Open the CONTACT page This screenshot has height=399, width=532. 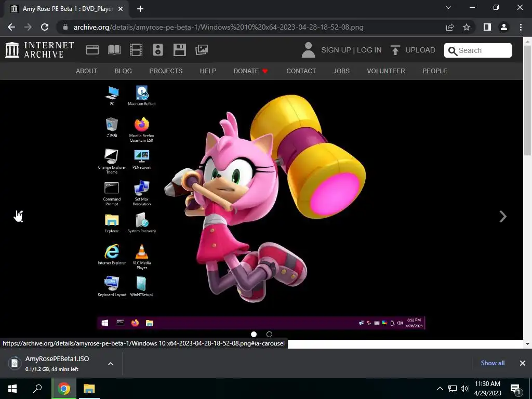[301, 71]
